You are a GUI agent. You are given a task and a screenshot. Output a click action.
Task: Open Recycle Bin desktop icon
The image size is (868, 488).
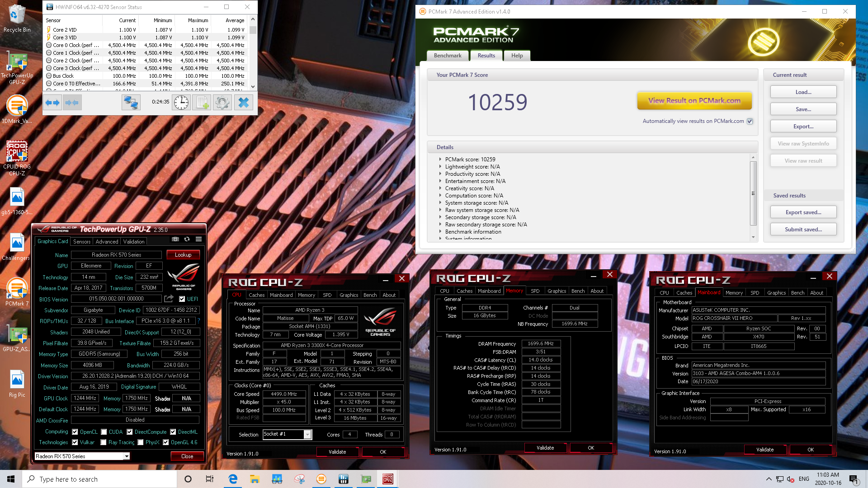point(17,19)
